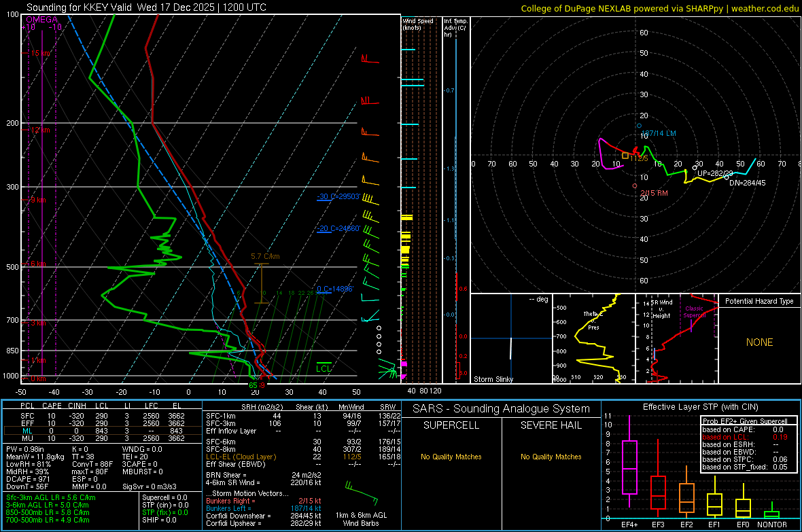Click the Theta-E v. Pres label
The height and width of the screenshot is (532, 802).
593,321
